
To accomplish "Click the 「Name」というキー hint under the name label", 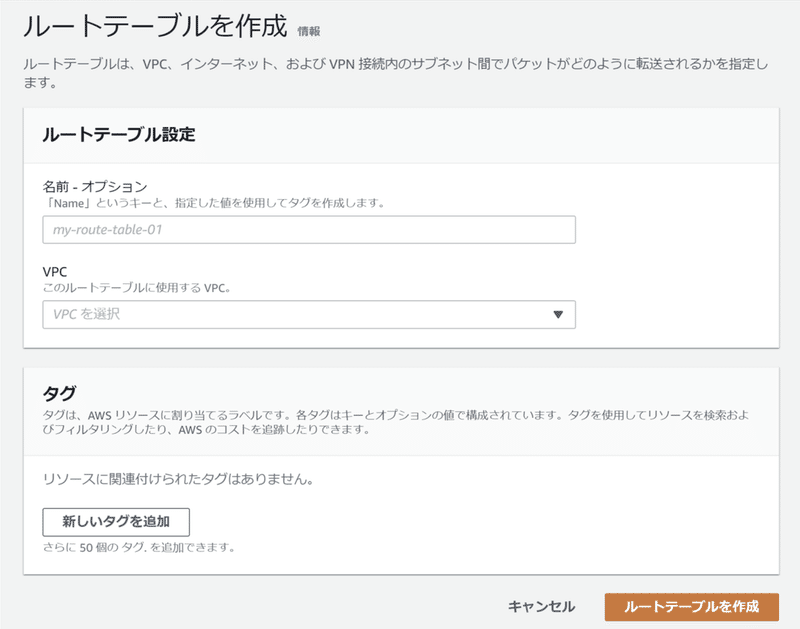I will (214, 203).
